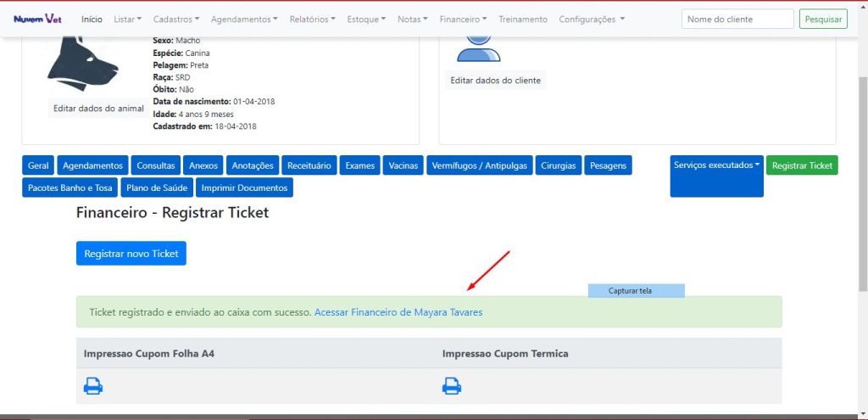Open the Cadastros dropdown menu
The width and height of the screenshot is (868, 420).
coord(176,19)
